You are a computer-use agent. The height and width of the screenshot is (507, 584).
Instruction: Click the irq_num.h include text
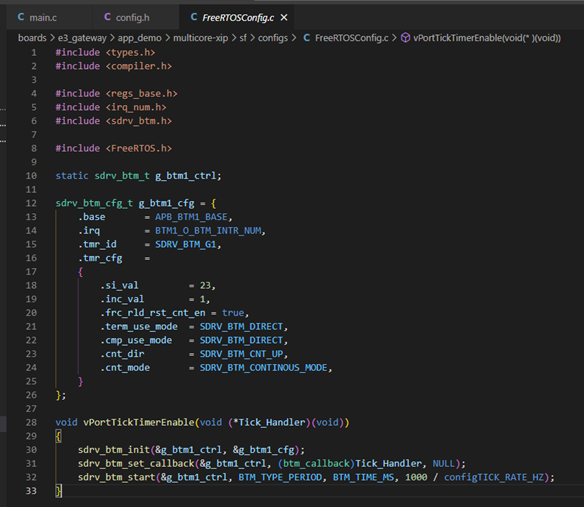[x=136, y=107]
